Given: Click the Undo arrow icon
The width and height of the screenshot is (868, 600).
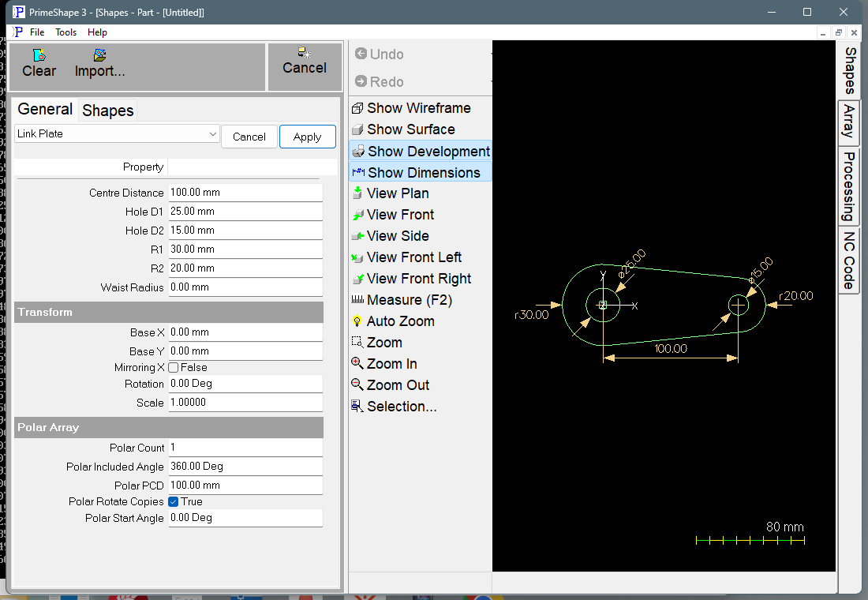Looking at the screenshot, I should 361,54.
